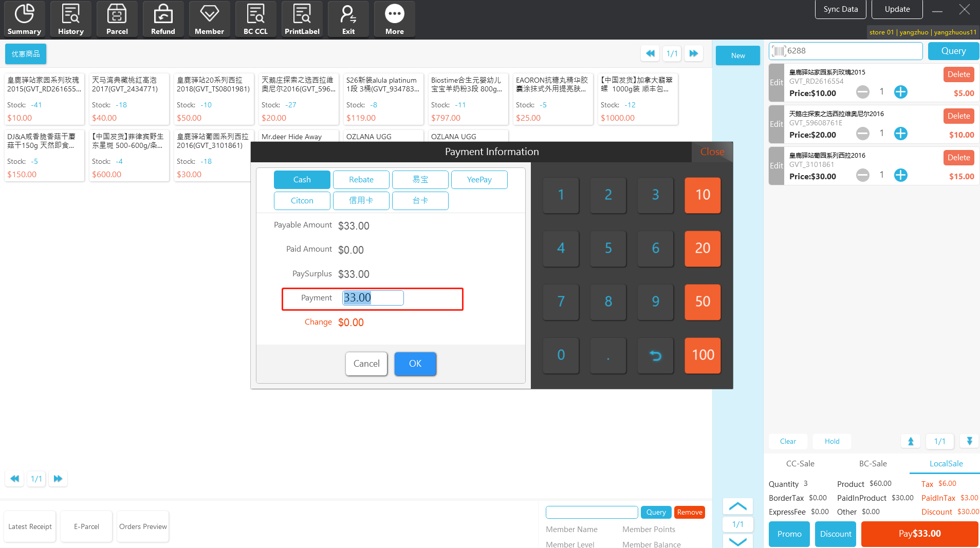This screenshot has width=980, height=548.
Task: Open the Summary report icon
Action: click(x=24, y=19)
